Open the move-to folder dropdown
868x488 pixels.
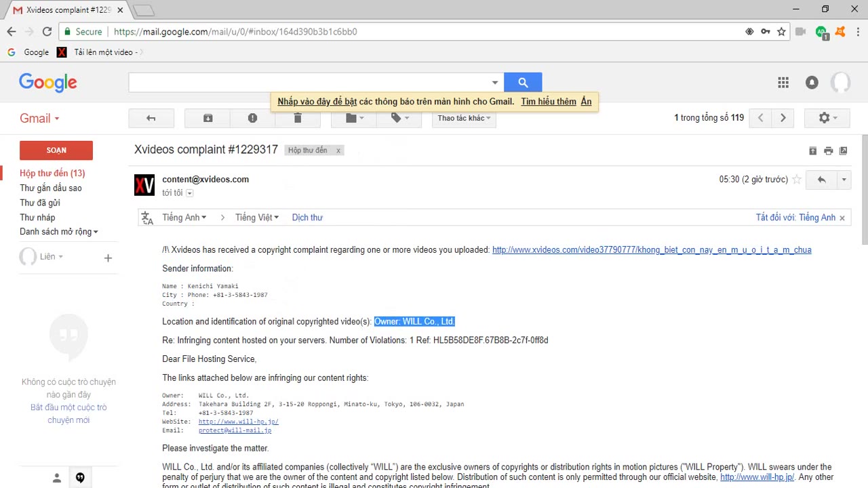click(x=354, y=118)
